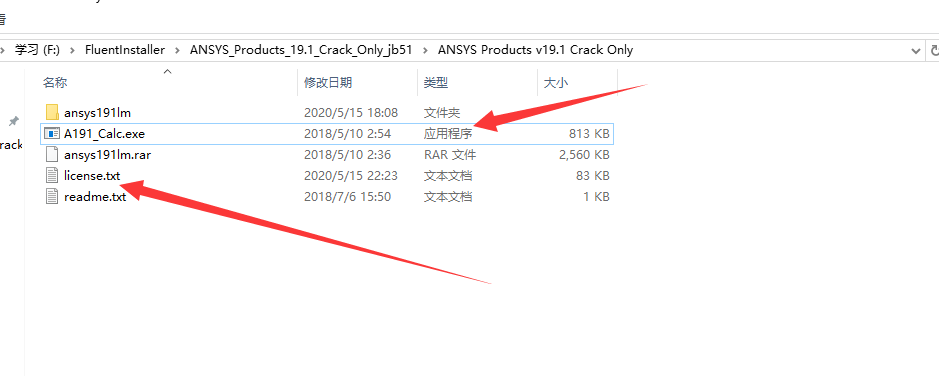Select file name license.txt
This screenshot has height=376, width=939.
tap(92, 175)
